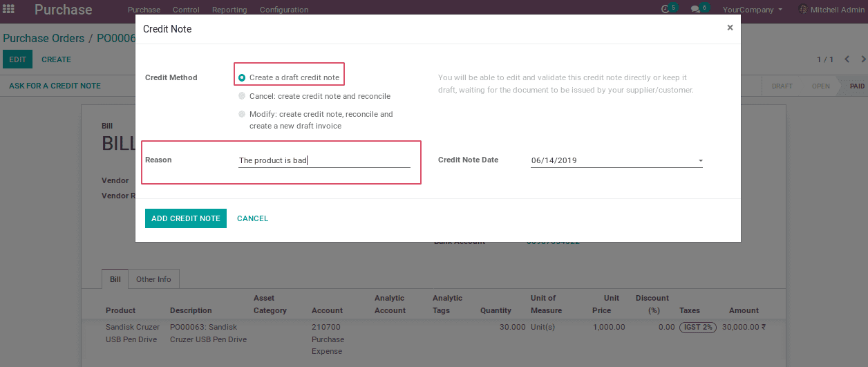This screenshot has height=367, width=868.
Task: Click the 0.00 discount cell
Action: click(x=666, y=327)
